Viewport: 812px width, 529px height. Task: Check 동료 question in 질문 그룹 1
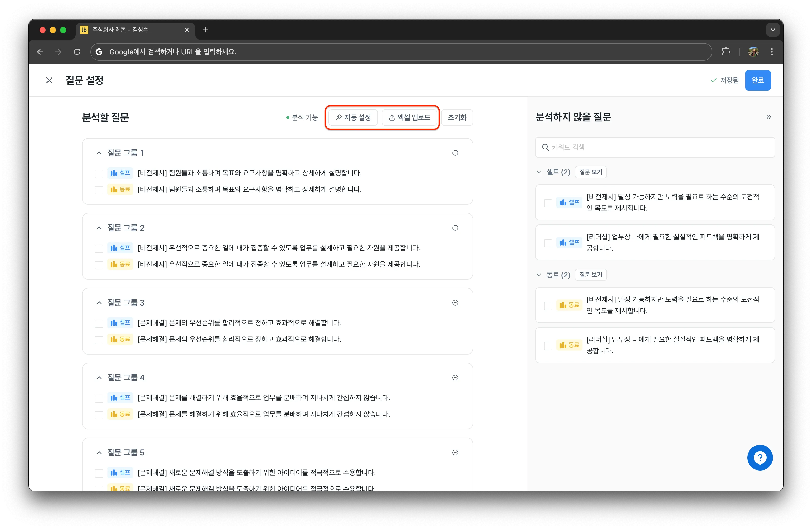point(99,190)
